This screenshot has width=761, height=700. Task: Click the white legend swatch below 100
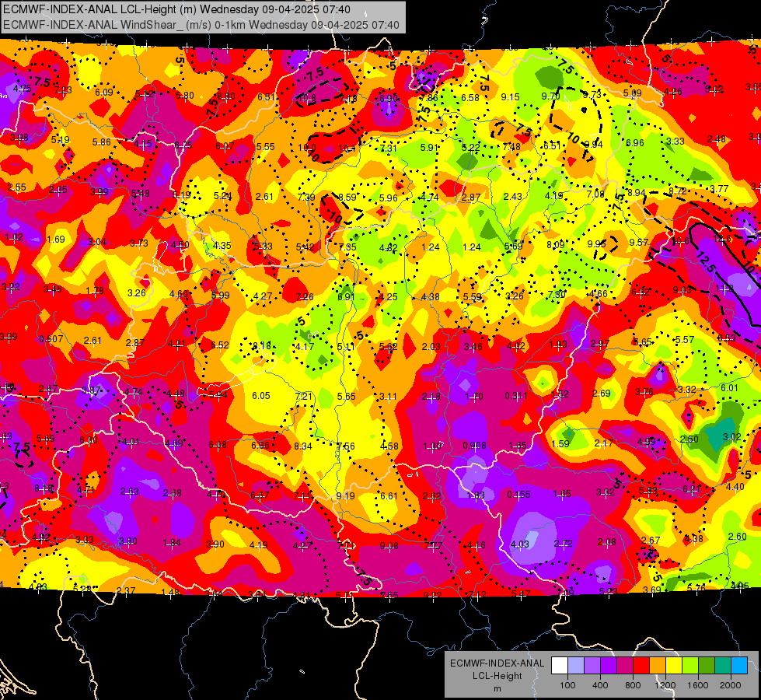pyautogui.click(x=560, y=666)
